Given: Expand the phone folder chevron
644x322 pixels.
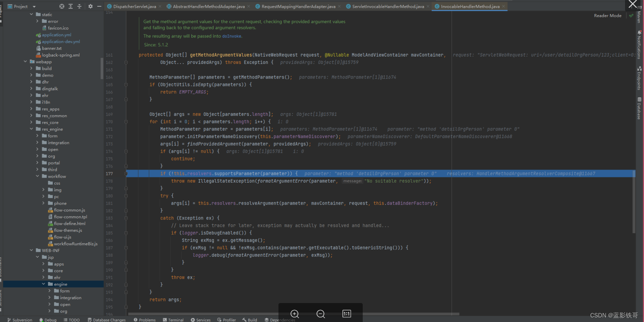Looking at the screenshot, I should (43, 203).
